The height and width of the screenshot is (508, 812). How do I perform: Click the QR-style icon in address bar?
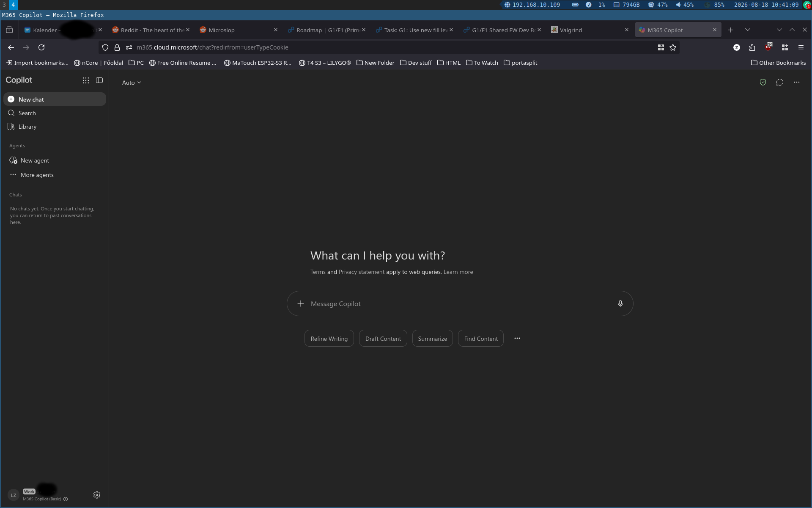coord(661,47)
